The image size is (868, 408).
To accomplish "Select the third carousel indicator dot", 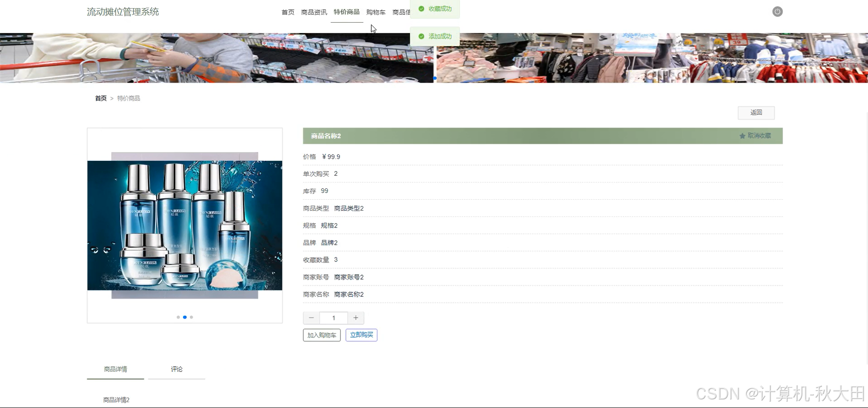I will coord(191,317).
